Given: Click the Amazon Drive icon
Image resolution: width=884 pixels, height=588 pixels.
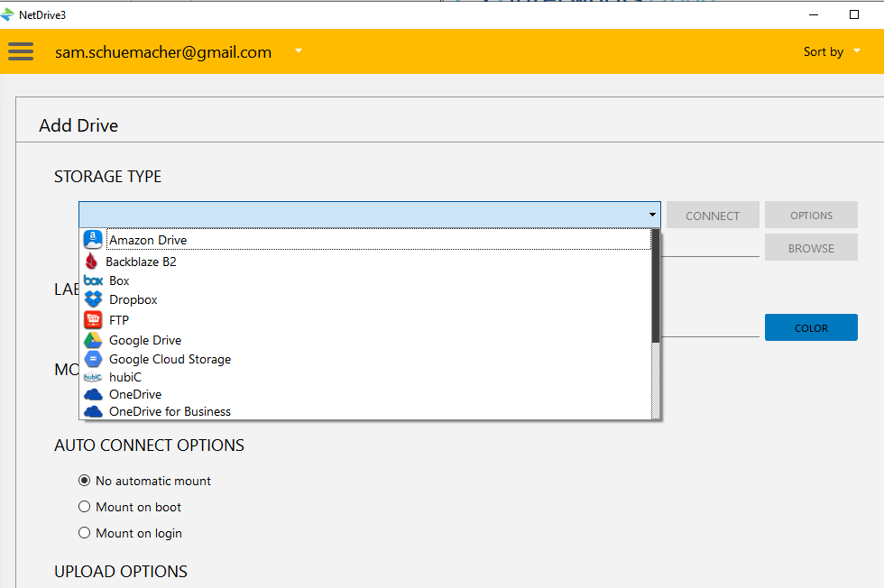Looking at the screenshot, I should [x=93, y=240].
